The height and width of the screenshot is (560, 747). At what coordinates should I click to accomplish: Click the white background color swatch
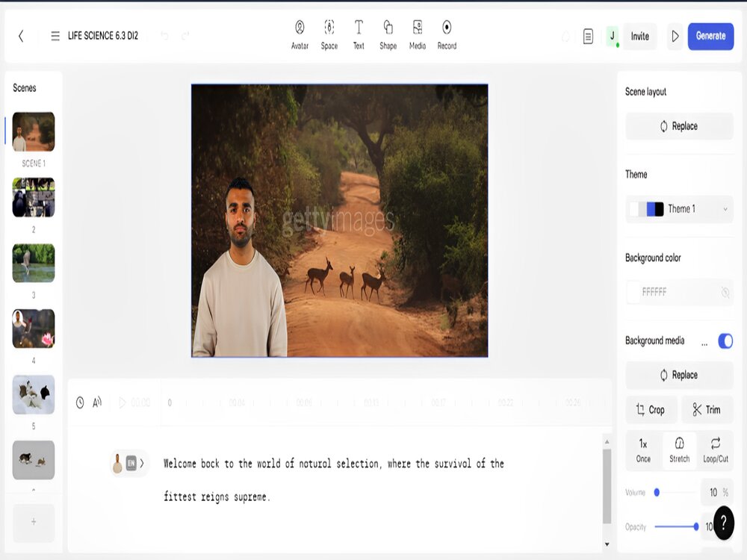[x=633, y=292]
